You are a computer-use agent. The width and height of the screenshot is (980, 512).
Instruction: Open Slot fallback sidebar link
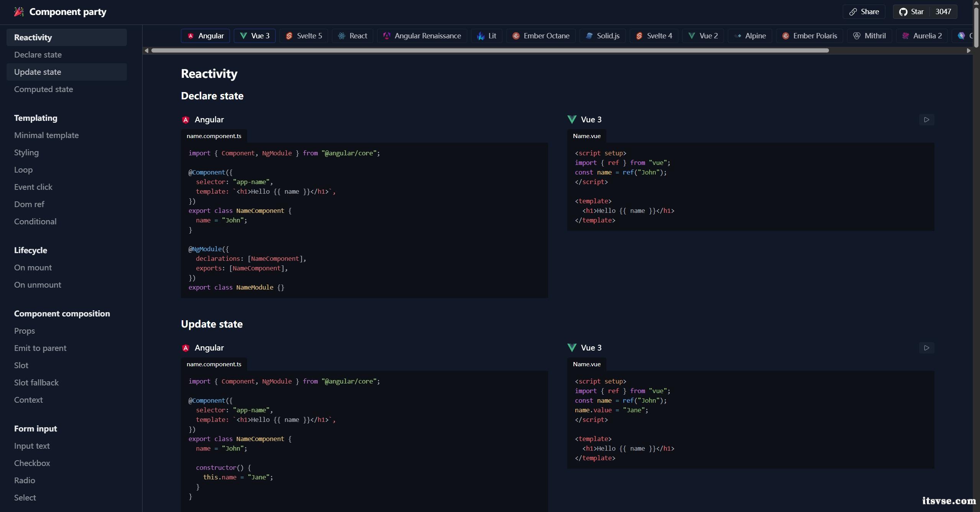36,383
